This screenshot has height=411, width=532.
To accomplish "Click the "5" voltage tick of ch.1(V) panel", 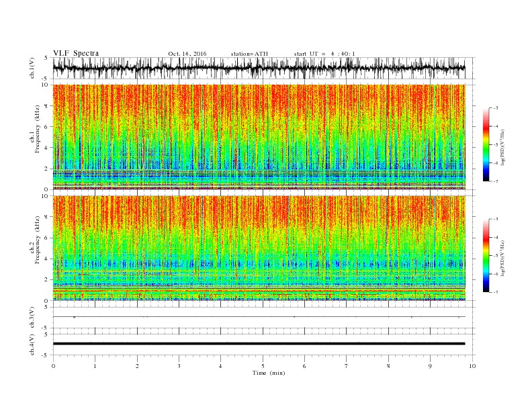I will coord(46,58).
